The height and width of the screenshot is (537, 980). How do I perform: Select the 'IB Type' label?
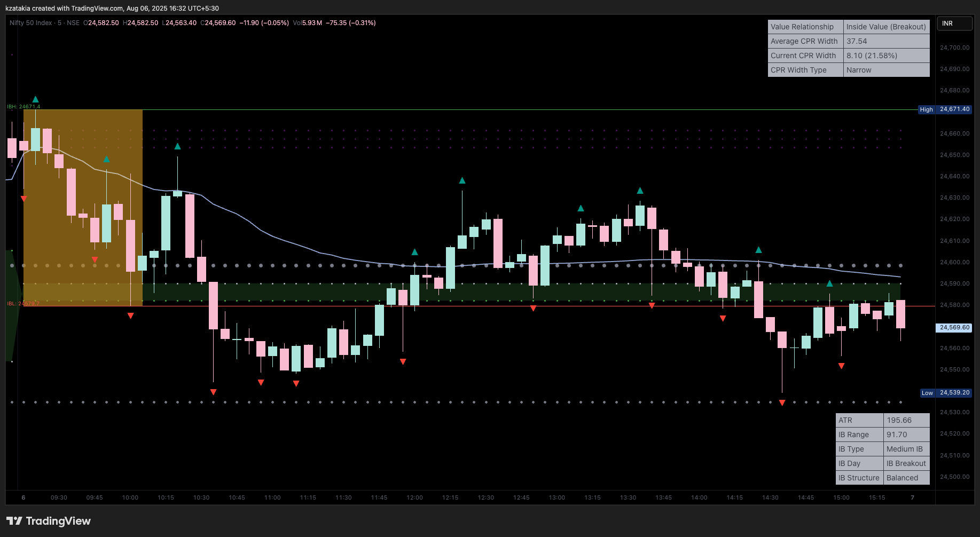(x=859, y=449)
